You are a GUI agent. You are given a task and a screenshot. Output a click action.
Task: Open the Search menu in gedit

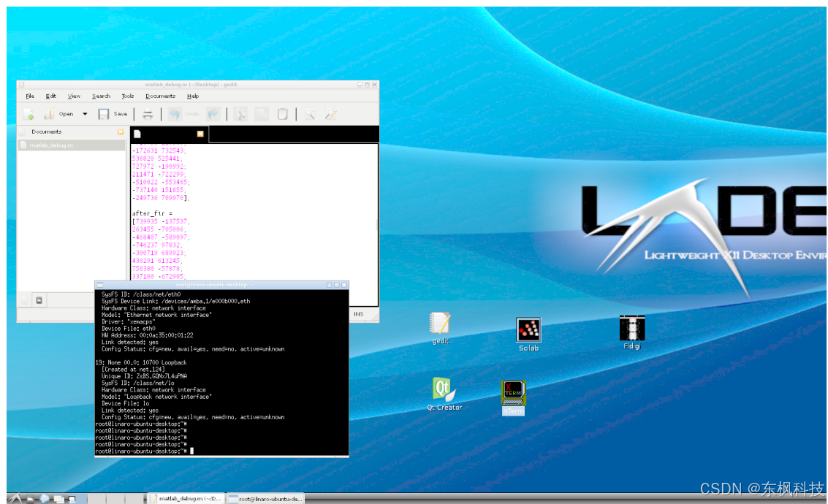(x=101, y=96)
